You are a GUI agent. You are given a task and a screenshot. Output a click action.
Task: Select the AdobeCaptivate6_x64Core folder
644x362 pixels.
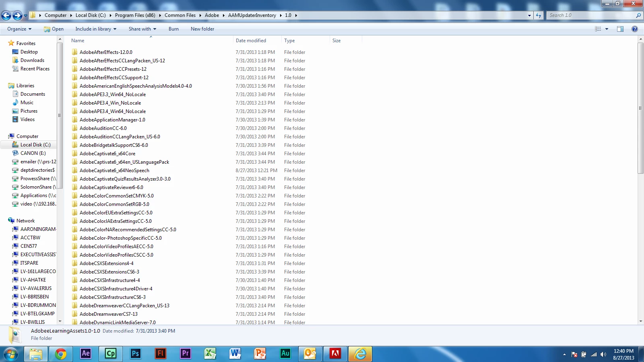coord(107,154)
